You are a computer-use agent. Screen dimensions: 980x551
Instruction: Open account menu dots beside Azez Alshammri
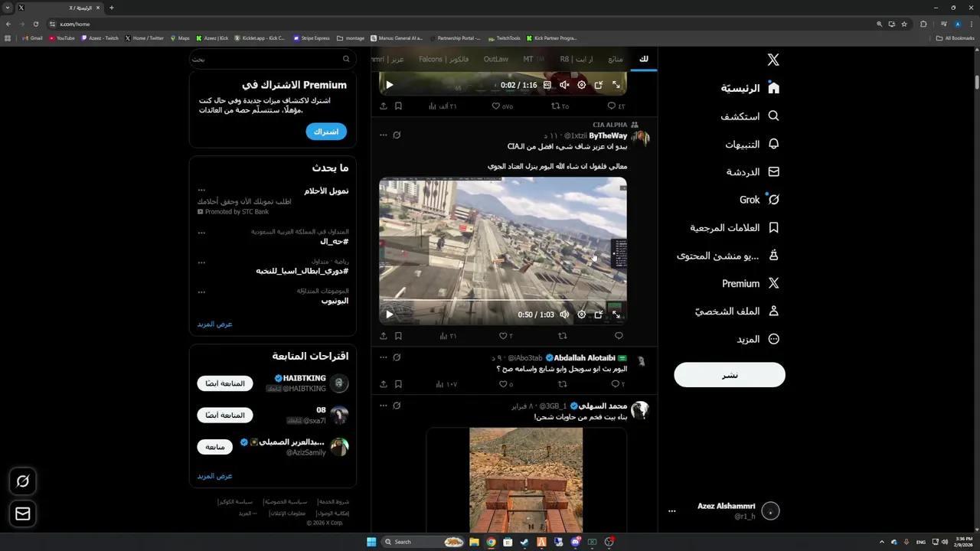coord(672,511)
